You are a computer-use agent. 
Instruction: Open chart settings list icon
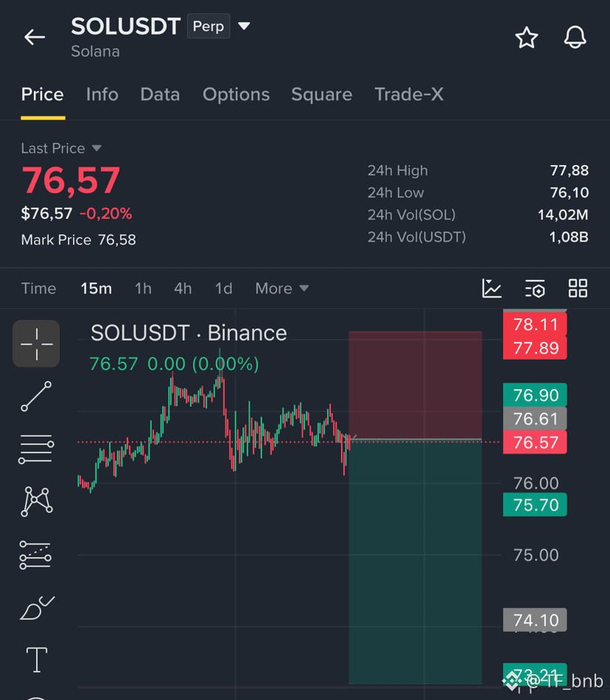(x=535, y=288)
